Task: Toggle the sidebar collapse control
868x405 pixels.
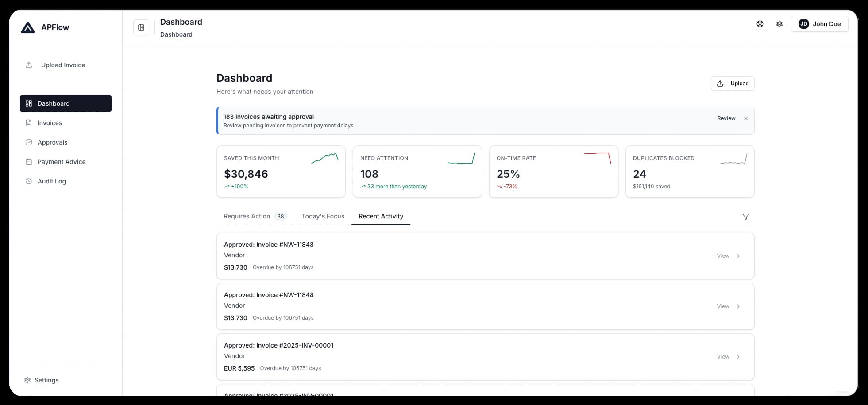Action: (x=141, y=27)
